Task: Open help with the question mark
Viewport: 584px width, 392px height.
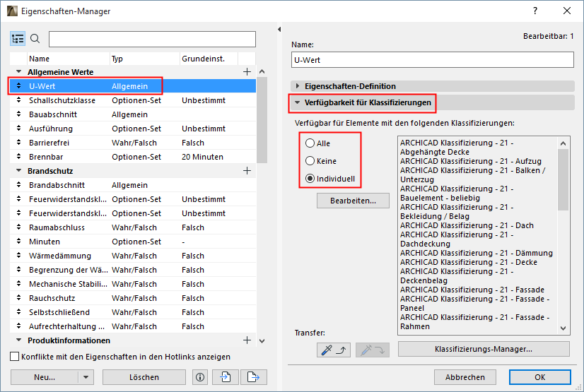Action: pyautogui.click(x=535, y=11)
